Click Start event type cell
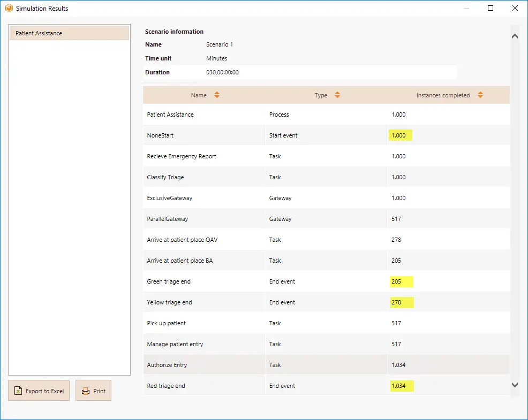Screen dimensions: 528x420 click(x=283, y=135)
